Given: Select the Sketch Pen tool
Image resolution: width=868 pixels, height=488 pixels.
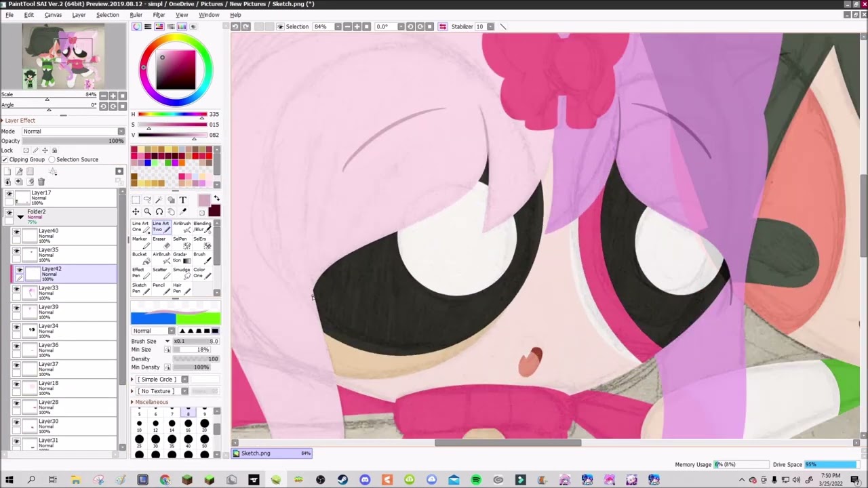Looking at the screenshot, I should (x=140, y=288).
